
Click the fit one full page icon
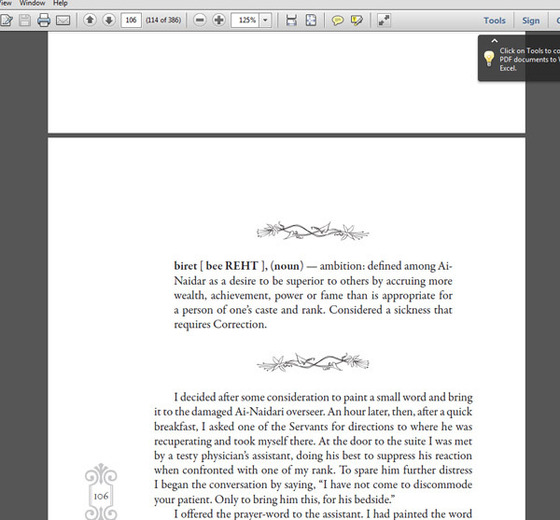(311, 20)
